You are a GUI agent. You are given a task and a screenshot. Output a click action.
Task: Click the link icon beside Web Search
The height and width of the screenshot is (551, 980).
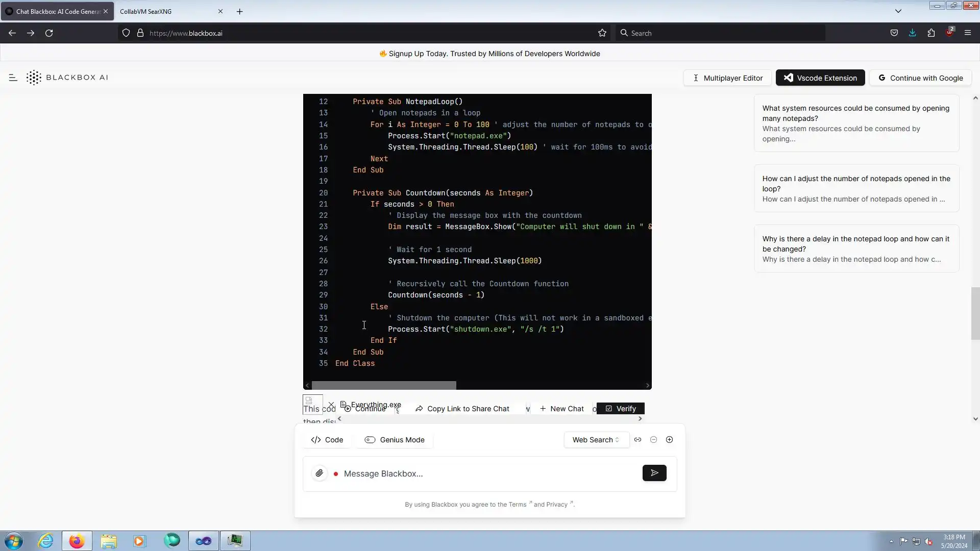[638, 440]
